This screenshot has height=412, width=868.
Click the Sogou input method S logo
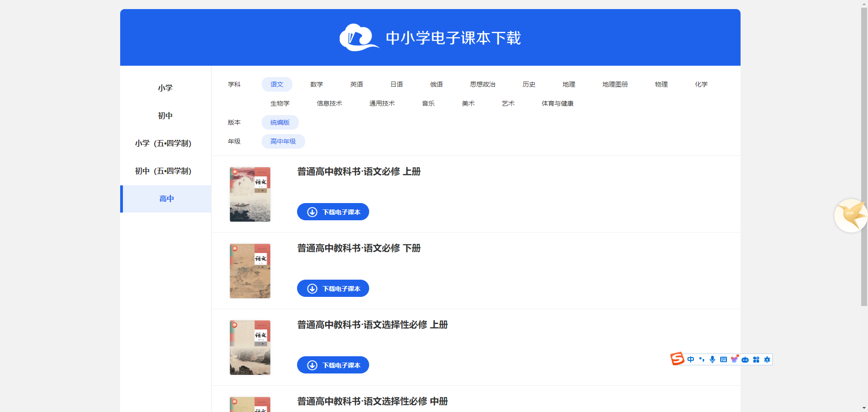point(678,359)
